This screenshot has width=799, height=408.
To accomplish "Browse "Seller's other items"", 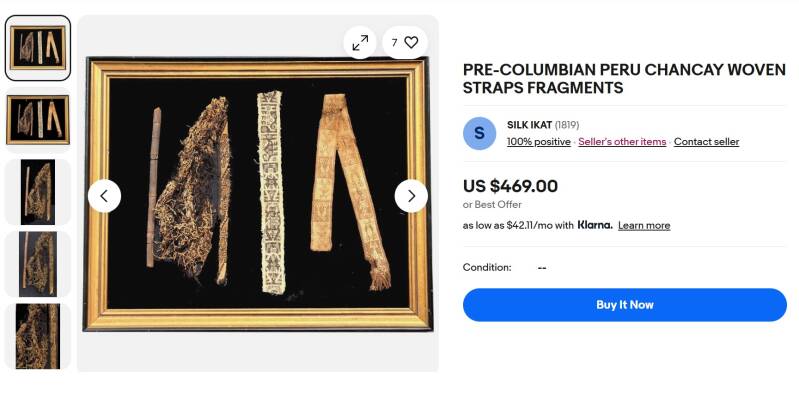I will pos(622,142).
